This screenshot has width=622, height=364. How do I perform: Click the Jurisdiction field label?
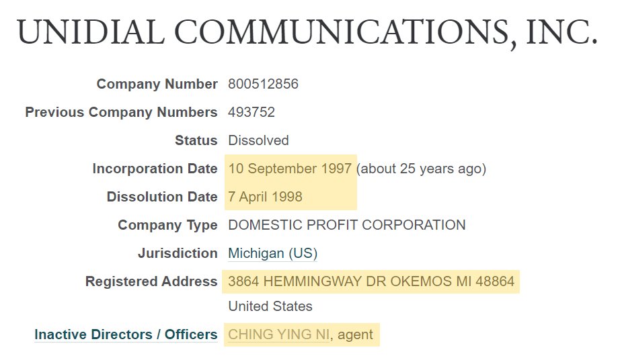(x=178, y=254)
